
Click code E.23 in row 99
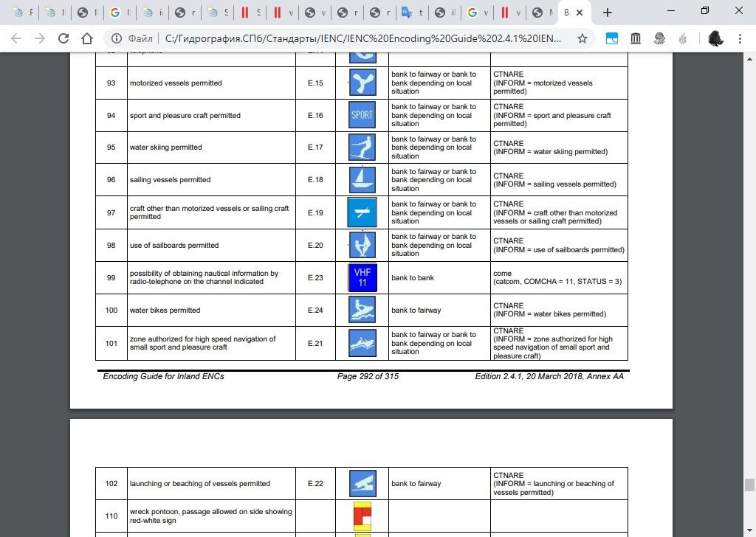pyautogui.click(x=315, y=277)
